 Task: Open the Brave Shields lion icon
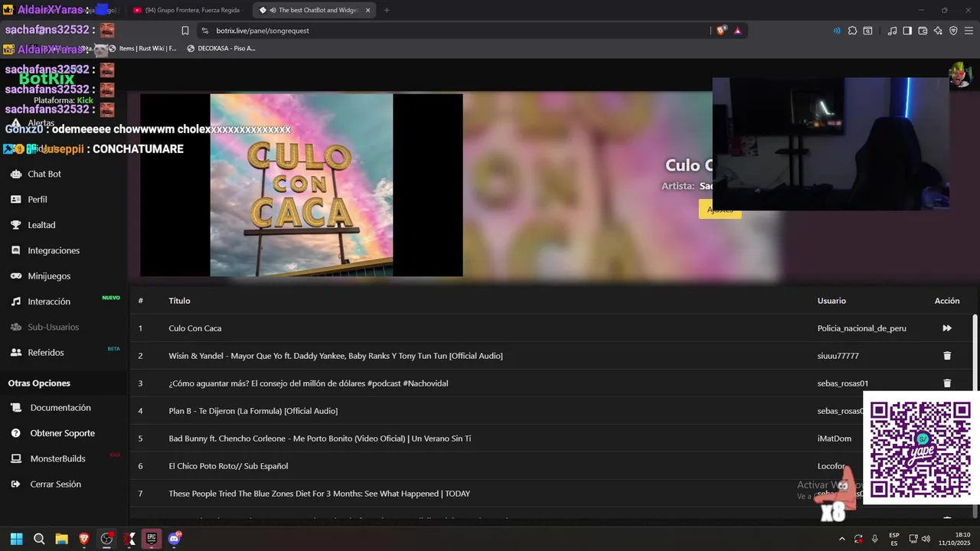[x=721, y=31]
